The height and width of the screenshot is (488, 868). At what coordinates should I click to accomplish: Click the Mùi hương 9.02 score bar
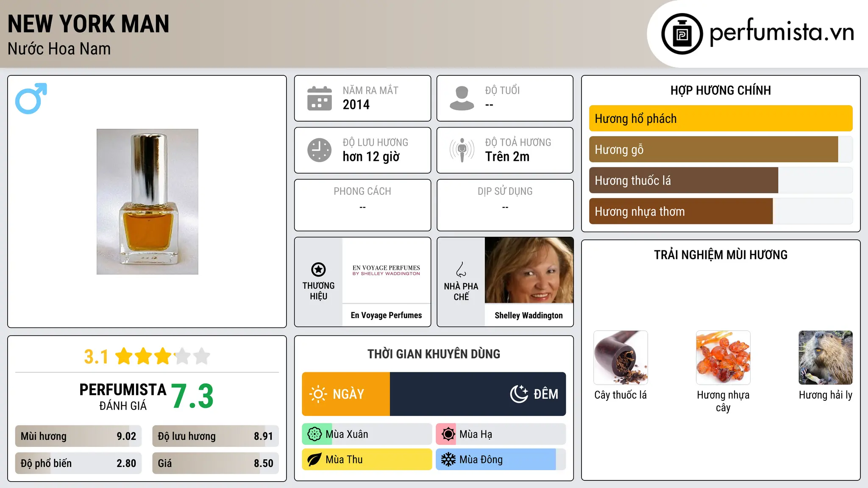(x=78, y=436)
